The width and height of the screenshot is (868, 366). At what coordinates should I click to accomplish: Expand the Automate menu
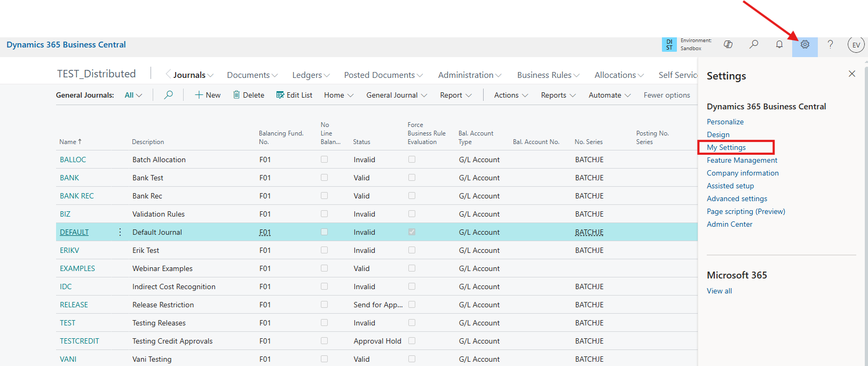(610, 95)
